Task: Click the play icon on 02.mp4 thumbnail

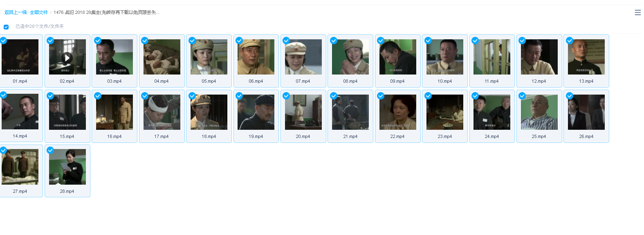Action: (x=67, y=58)
